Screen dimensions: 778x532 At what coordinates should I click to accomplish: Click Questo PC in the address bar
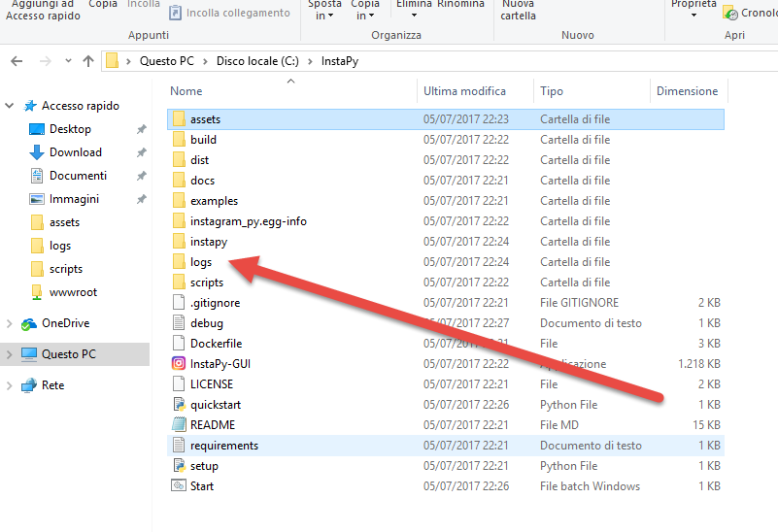coord(167,61)
